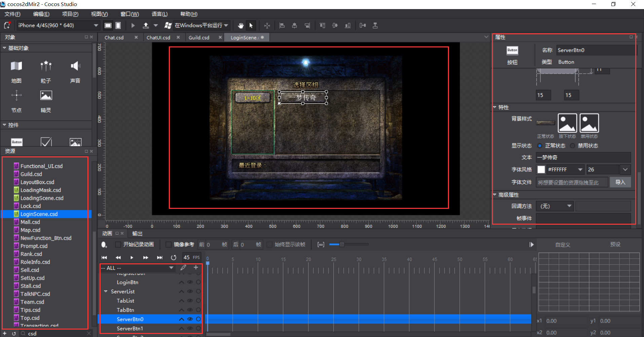Select the Map object icon
The height and width of the screenshot is (337, 644).
[16, 66]
